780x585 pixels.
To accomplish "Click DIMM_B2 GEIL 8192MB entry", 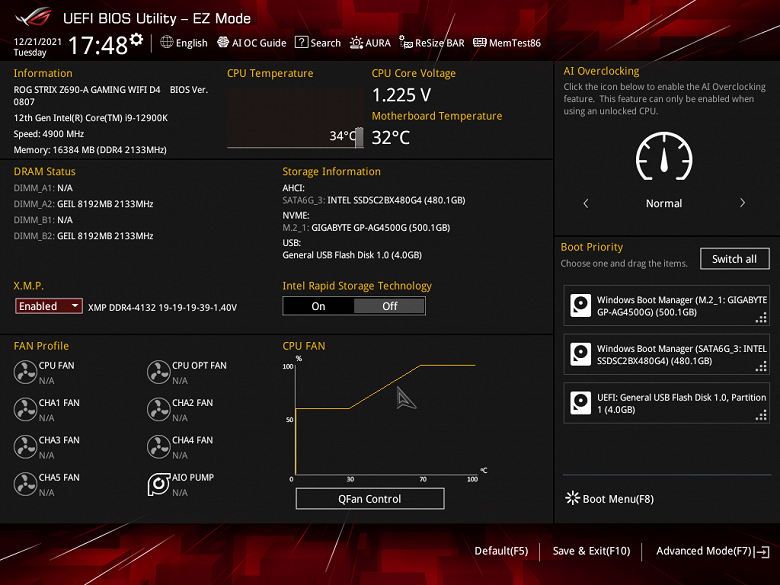I will [84, 236].
